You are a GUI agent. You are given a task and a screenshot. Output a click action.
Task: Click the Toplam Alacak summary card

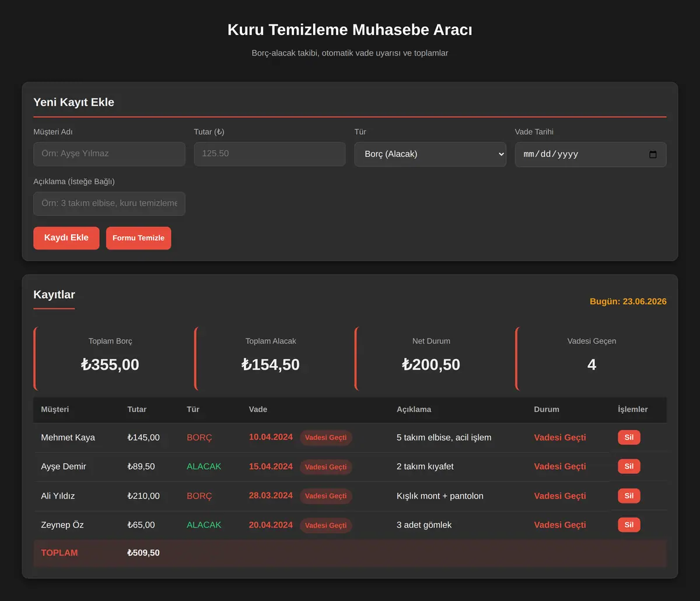[x=269, y=359]
